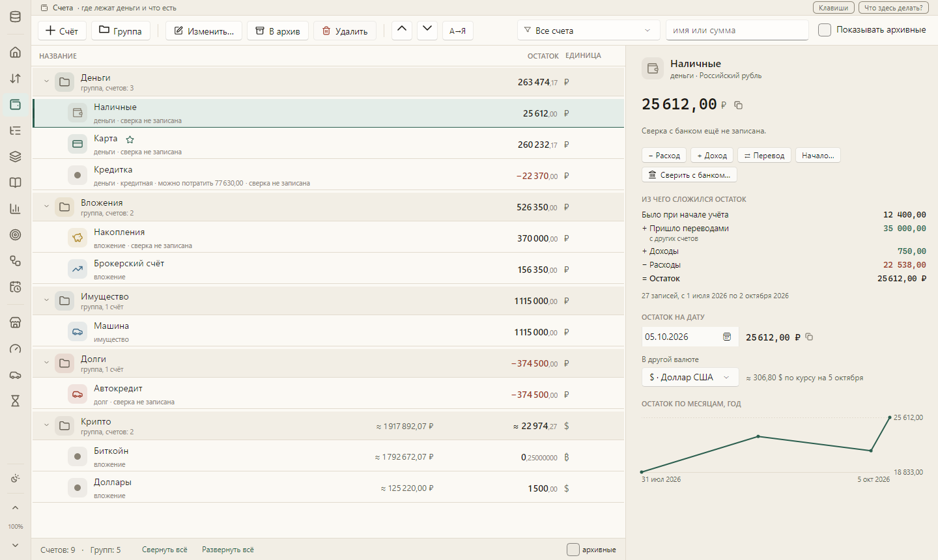Move the selected account down
Viewport: 938px width, 560px height.
(x=427, y=30)
